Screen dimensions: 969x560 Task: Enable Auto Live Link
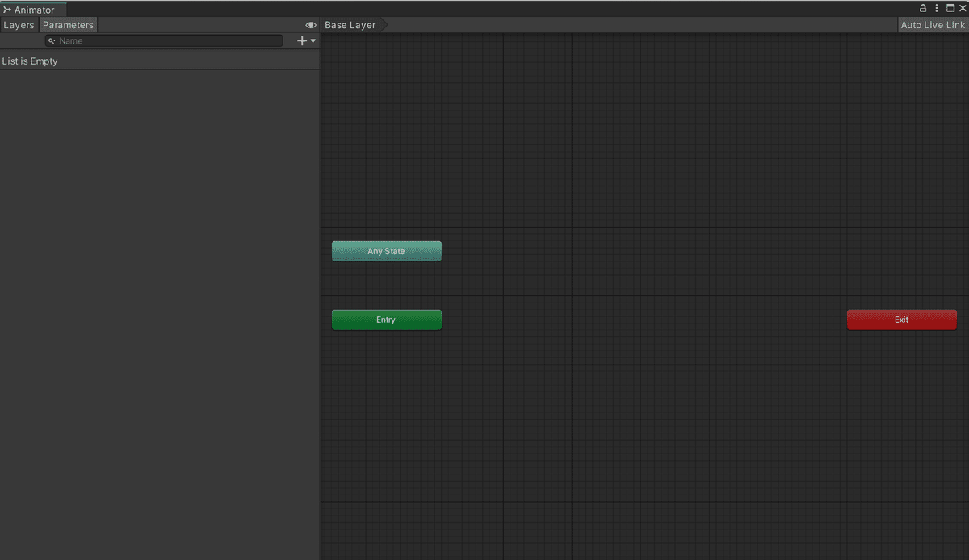click(932, 24)
